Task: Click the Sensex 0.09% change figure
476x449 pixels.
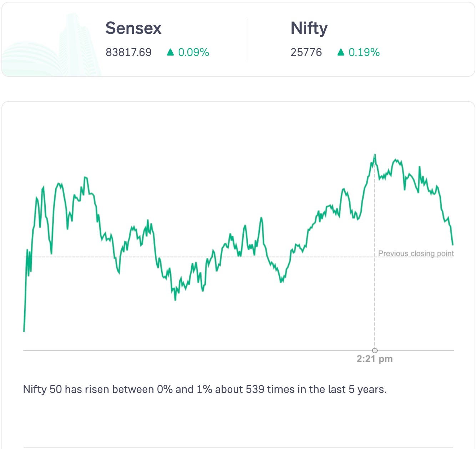Action: point(193,52)
